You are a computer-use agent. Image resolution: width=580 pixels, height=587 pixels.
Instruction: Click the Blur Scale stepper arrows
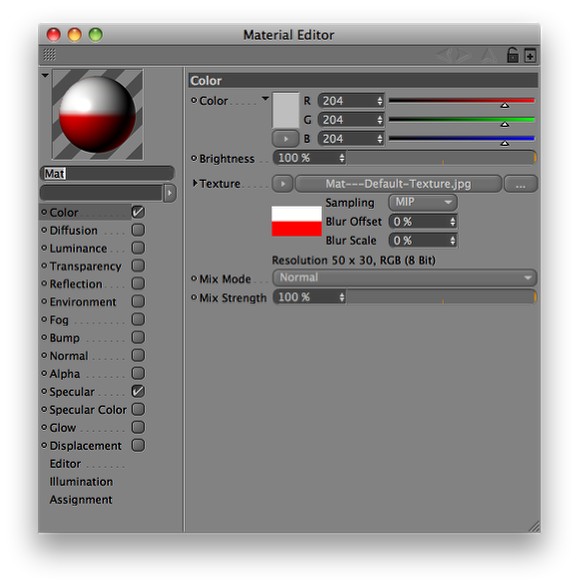[x=452, y=240]
